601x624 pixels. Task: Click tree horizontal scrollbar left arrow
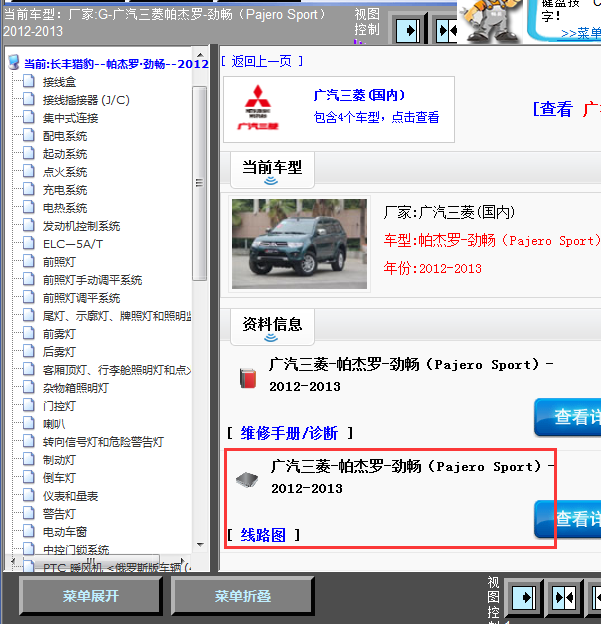pos(13,561)
